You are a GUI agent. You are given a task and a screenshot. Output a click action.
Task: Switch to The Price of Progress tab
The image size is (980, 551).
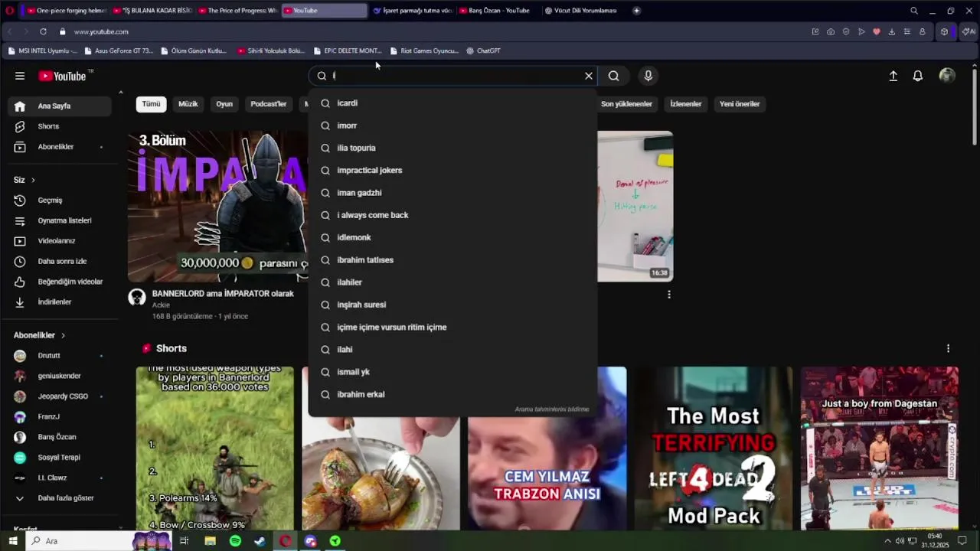pos(237,11)
